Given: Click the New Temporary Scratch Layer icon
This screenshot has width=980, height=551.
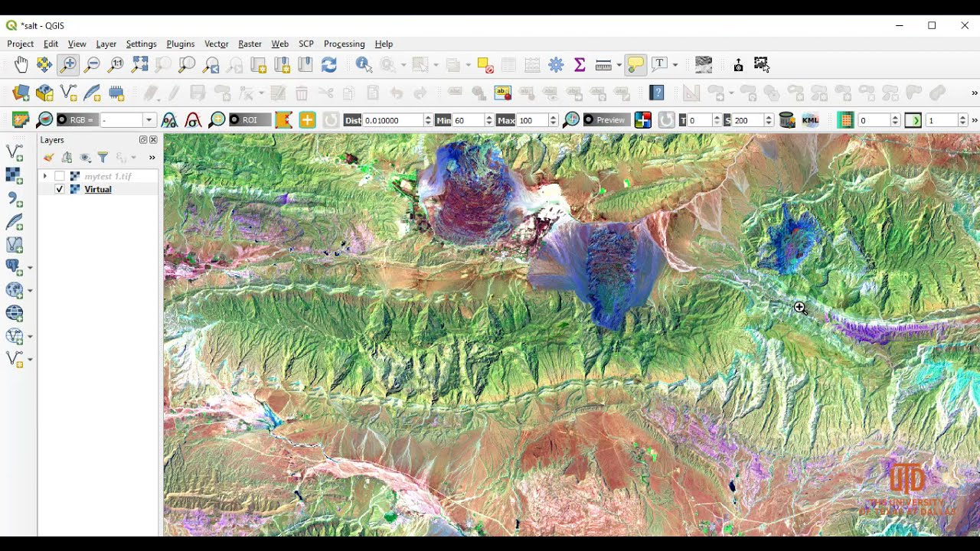Looking at the screenshot, I should tap(116, 93).
